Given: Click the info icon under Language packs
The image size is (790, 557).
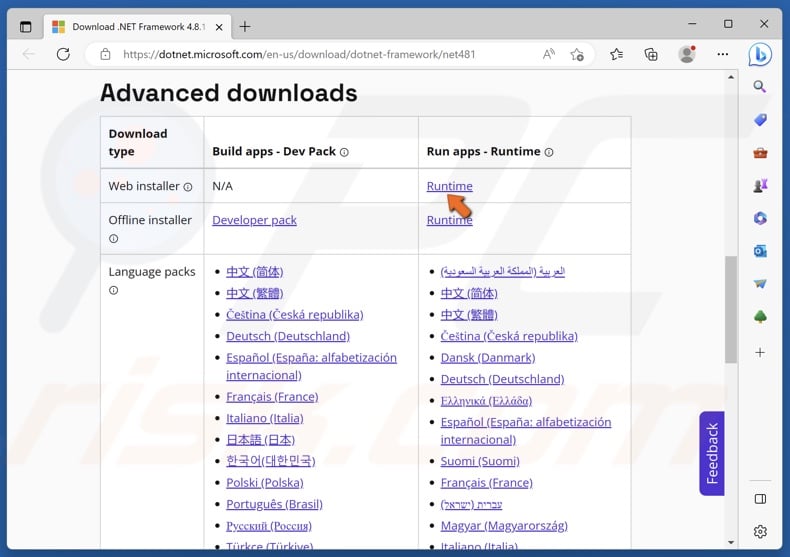Looking at the screenshot, I should click(113, 290).
